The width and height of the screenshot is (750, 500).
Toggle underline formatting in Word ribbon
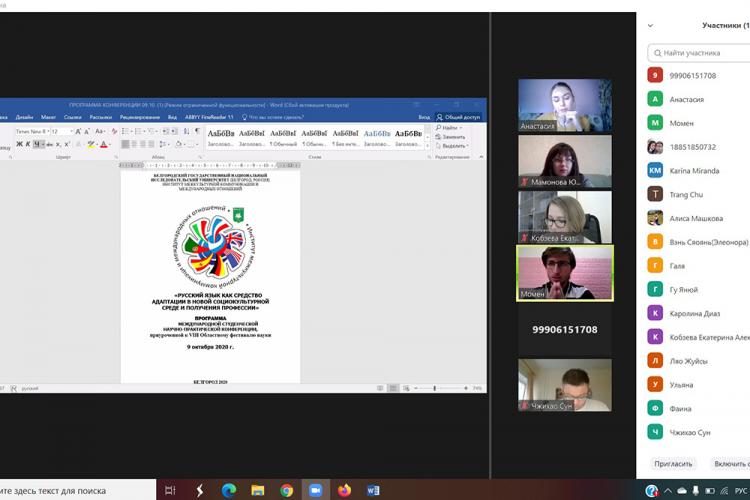point(37,144)
